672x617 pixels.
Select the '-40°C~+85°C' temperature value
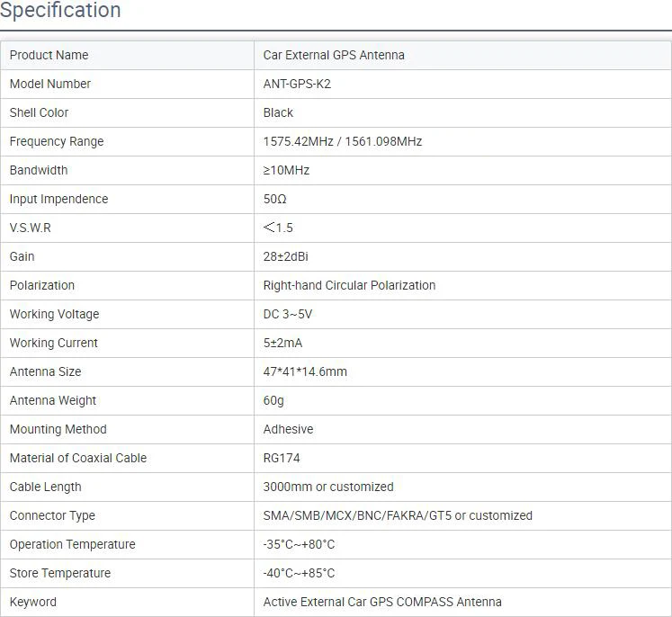click(x=299, y=573)
